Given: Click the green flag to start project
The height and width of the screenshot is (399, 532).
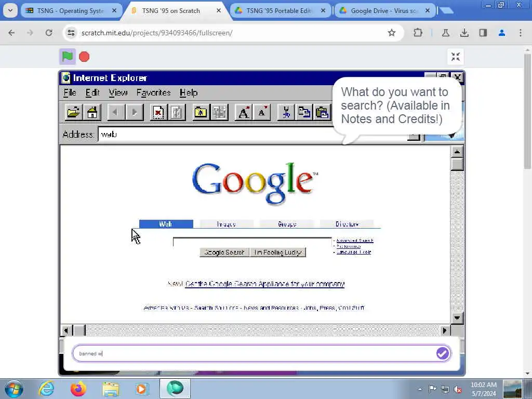Looking at the screenshot, I should [67, 56].
